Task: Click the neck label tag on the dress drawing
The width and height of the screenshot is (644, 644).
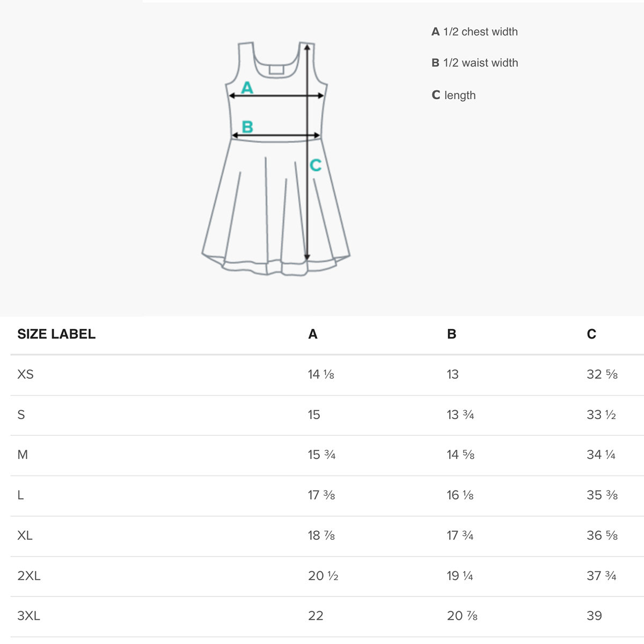Action: pos(276,69)
